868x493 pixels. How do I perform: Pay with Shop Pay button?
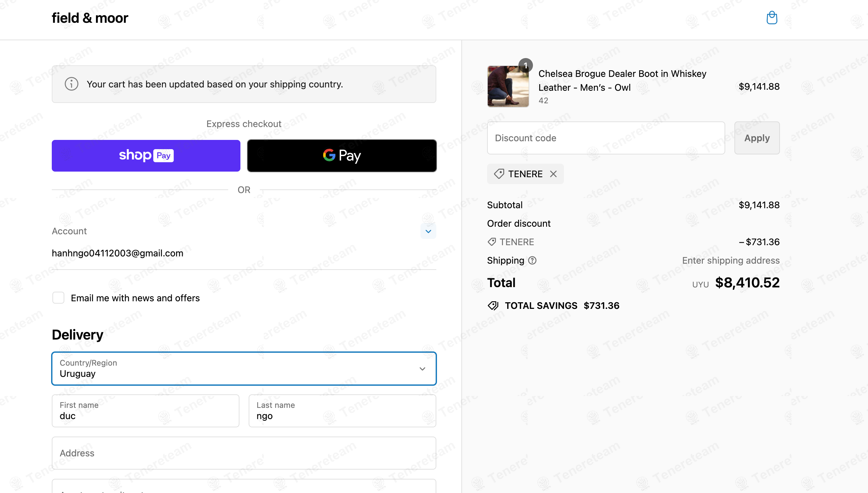(x=146, y=156)
